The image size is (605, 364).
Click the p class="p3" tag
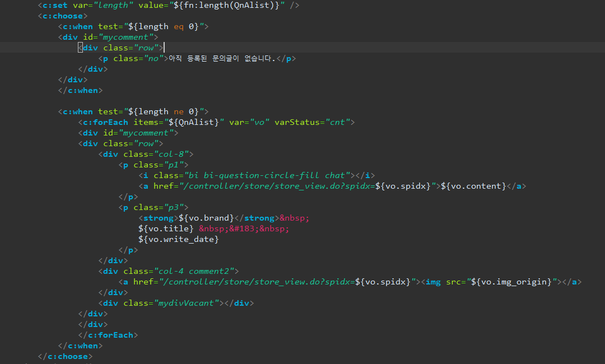point(153,207)
